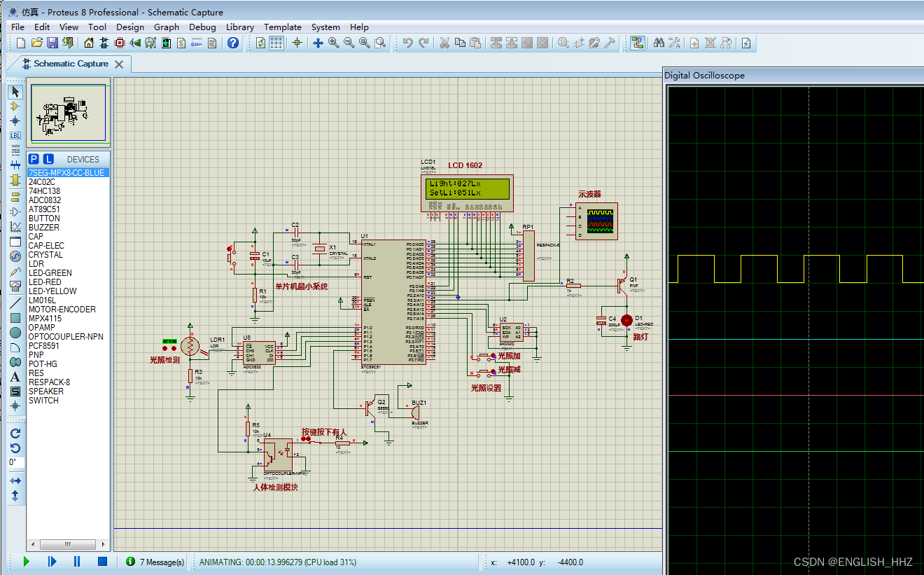Toggle the grid display button
The height and width of the screenshot is (575, 924).
(x=276, y=43)
